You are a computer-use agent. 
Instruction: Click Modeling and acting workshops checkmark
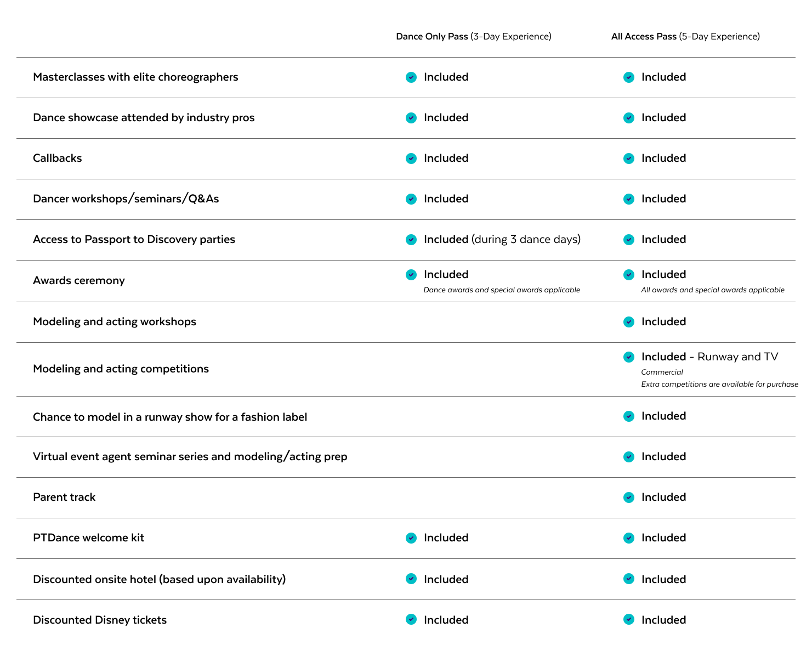tap(629, 322)
